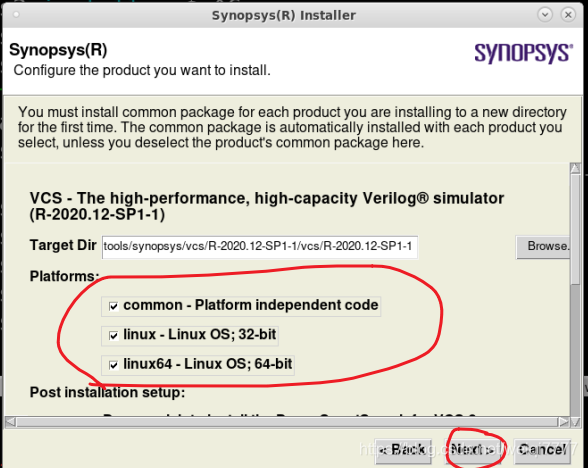Click the VCS simulator heading text

[x=267, y=206]
